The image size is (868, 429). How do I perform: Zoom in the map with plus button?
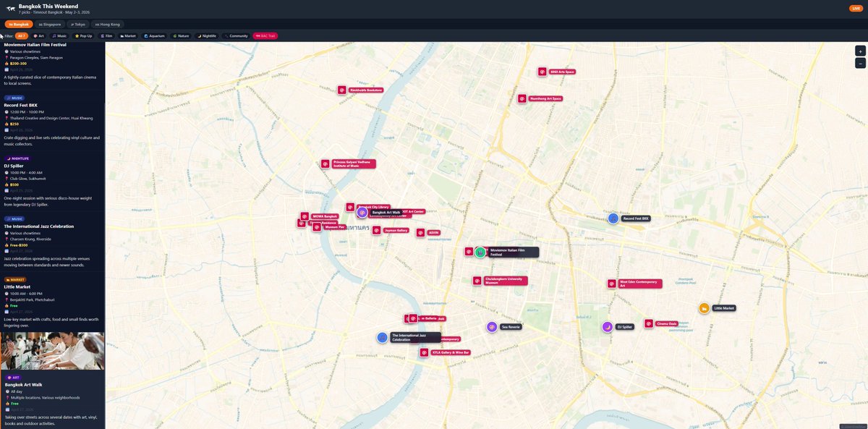tap(860, 51)
